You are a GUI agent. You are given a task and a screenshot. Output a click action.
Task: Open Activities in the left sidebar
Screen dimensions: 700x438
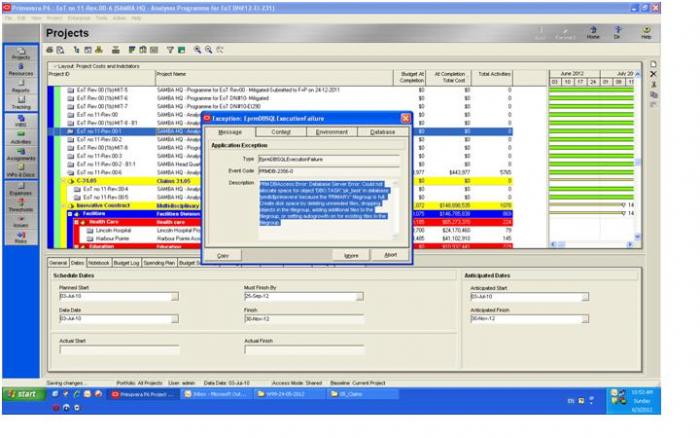pyautogui.click(x=21, y=138)
